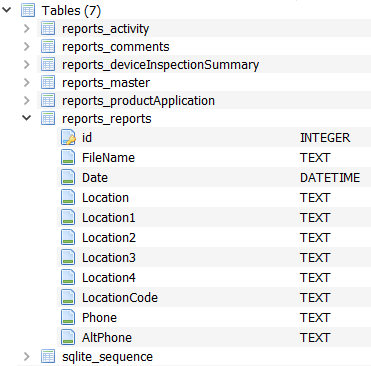
Task: Click the Location1 column icon
Action: pyautogui.click(x=68, y=217)
